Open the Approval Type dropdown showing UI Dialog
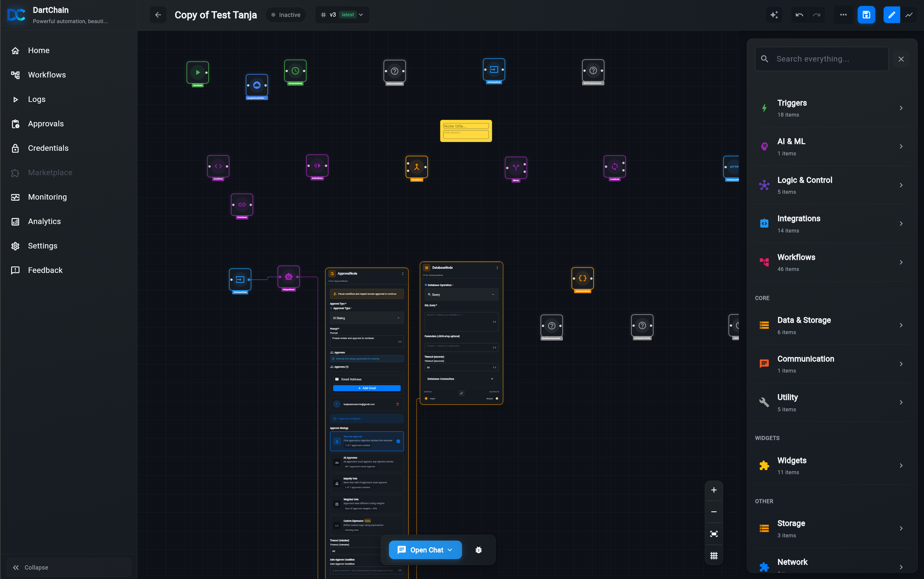 pyautogui.click(x=366, y=318)
